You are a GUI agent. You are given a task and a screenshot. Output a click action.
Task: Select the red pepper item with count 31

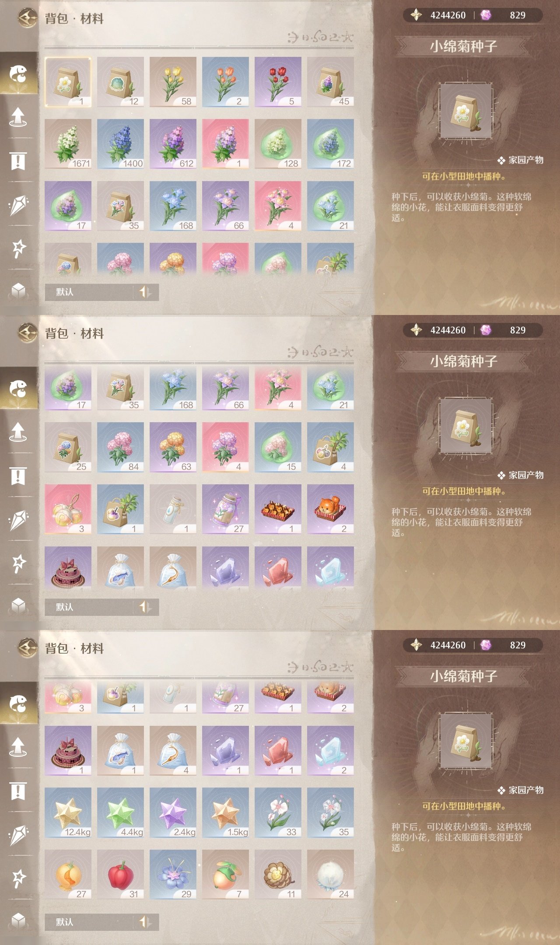coord(120,875)
